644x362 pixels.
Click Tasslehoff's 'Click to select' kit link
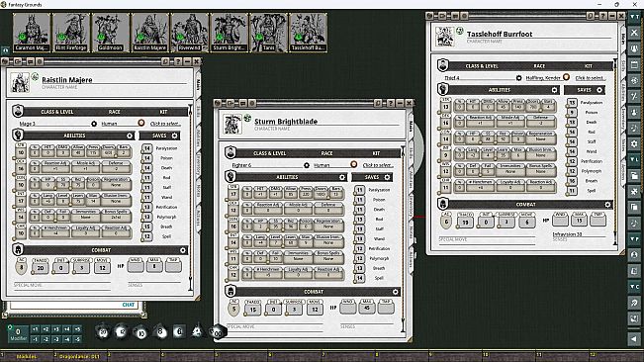tap(590, 77)
